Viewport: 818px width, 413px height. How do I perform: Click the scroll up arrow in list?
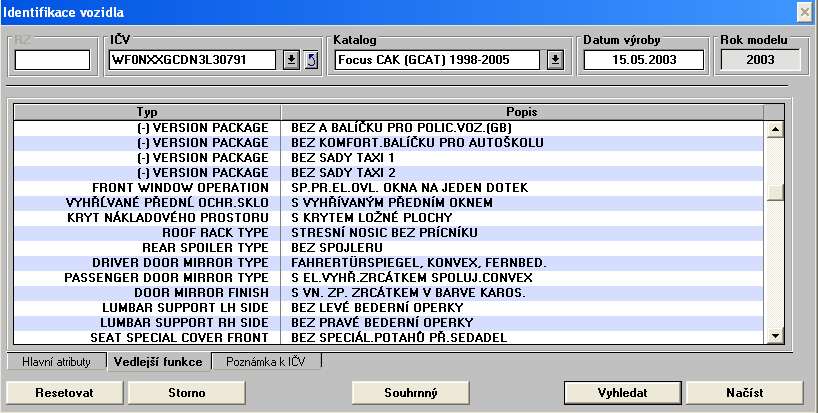coord(773,129)
